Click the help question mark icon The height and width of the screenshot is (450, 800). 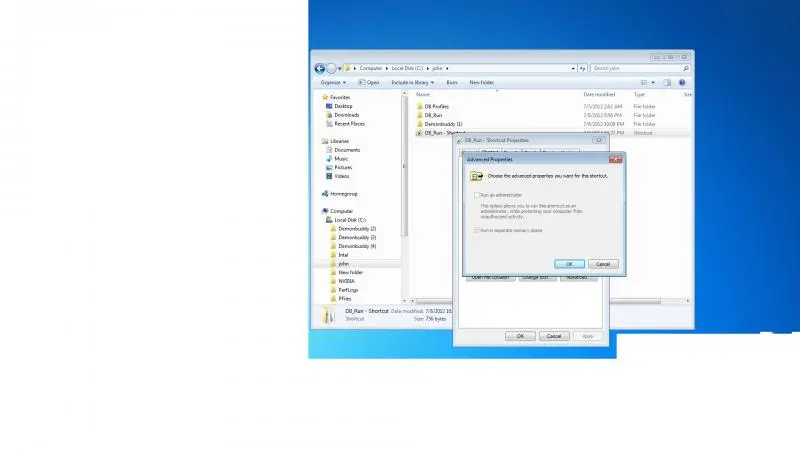click(682, 82)
